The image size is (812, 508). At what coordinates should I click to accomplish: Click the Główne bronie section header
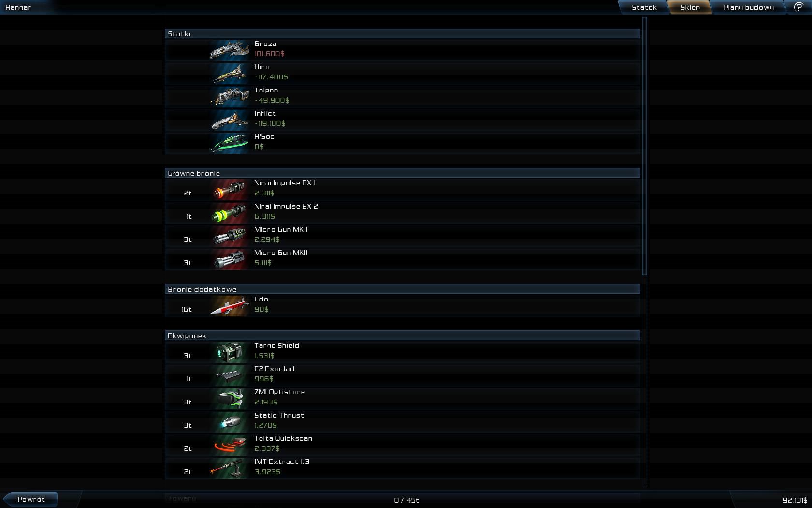coord(402,173)
